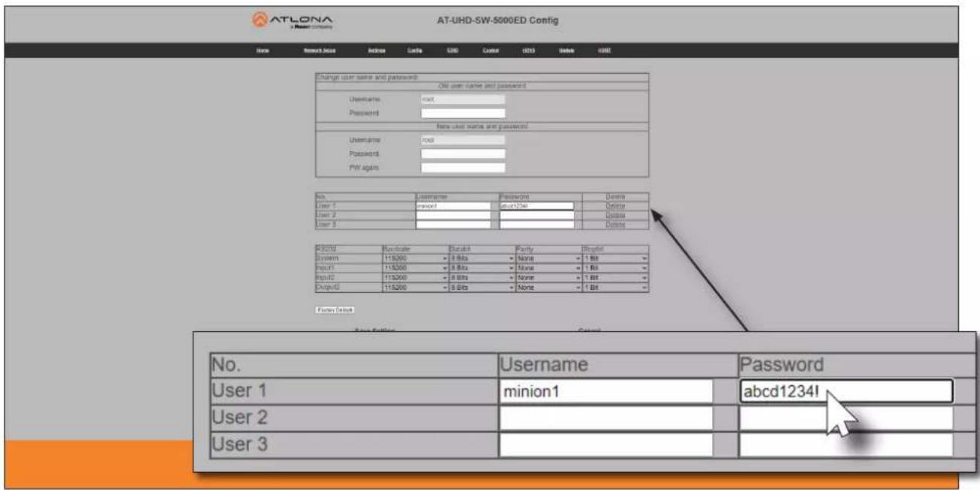
Task: Open the Config menu item
Action: [415, 50]
